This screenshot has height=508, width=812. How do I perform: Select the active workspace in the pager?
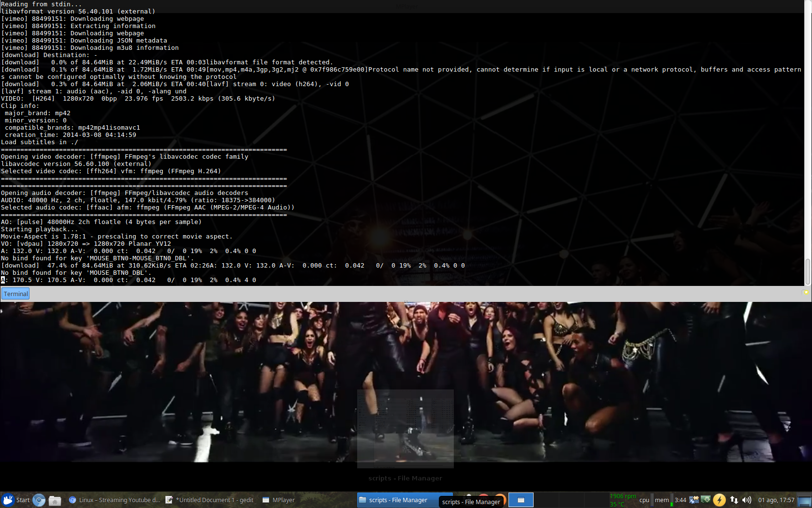[x=521, y=500]
